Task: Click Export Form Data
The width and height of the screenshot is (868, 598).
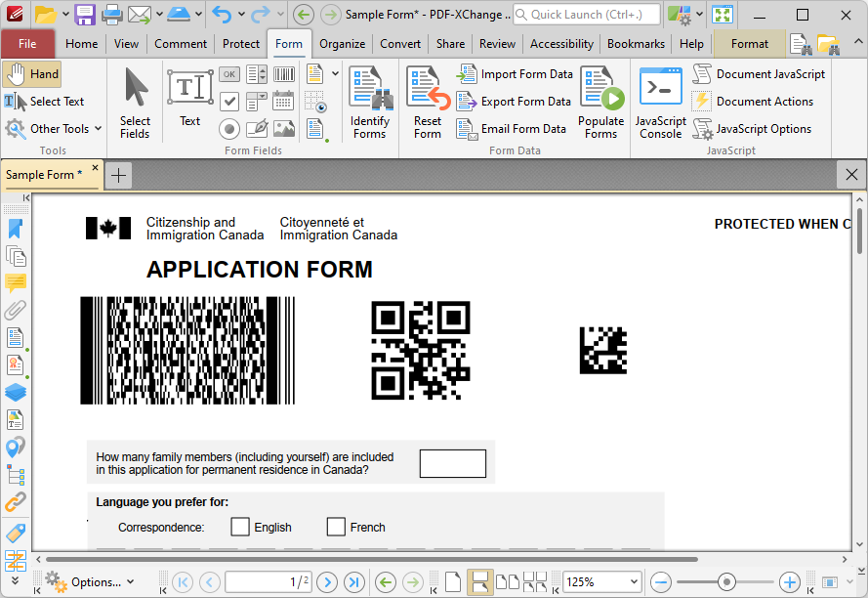Action: pyautogui.click(x=514, y=102)
